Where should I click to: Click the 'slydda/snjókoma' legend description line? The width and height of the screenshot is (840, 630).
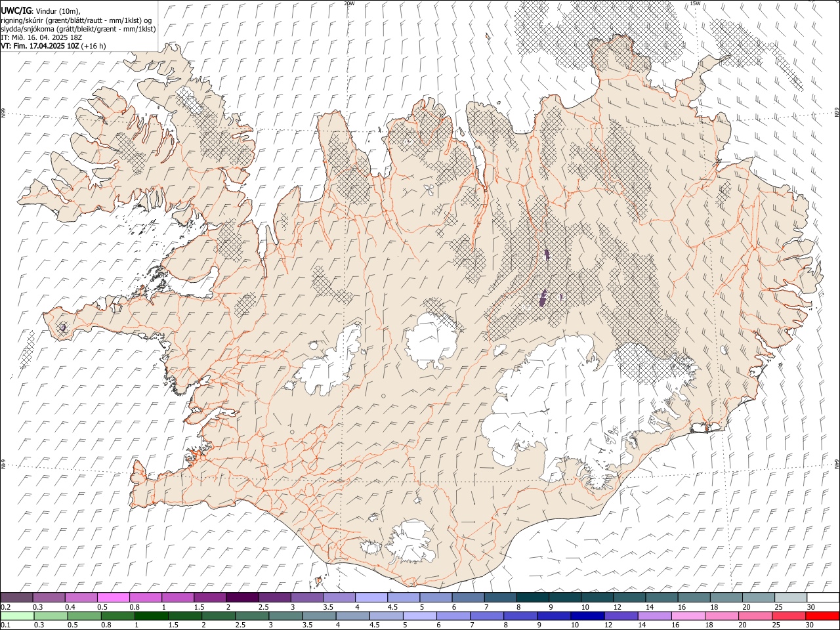(x=78, y=29)
